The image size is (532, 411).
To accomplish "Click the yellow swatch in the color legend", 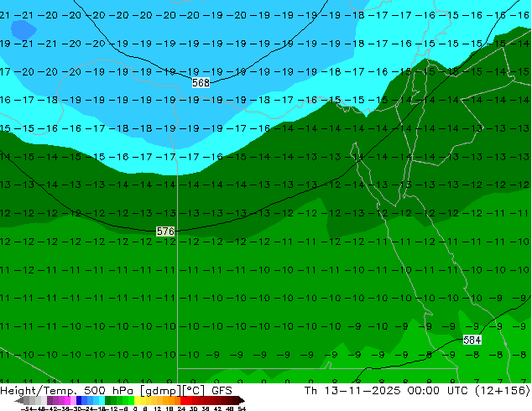I will click(137, 400).
